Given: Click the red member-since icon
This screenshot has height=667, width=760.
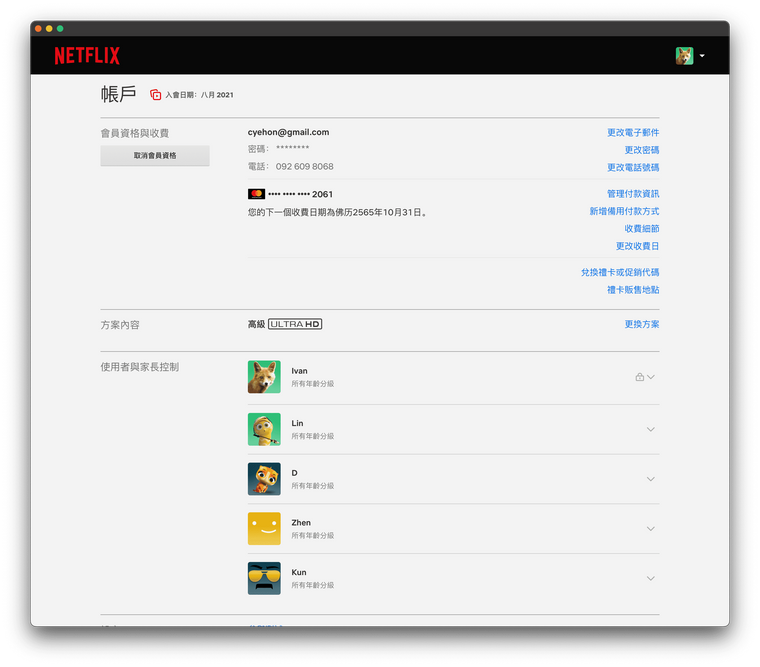Looking at the screenshot, I should click(x=155, y=95).
